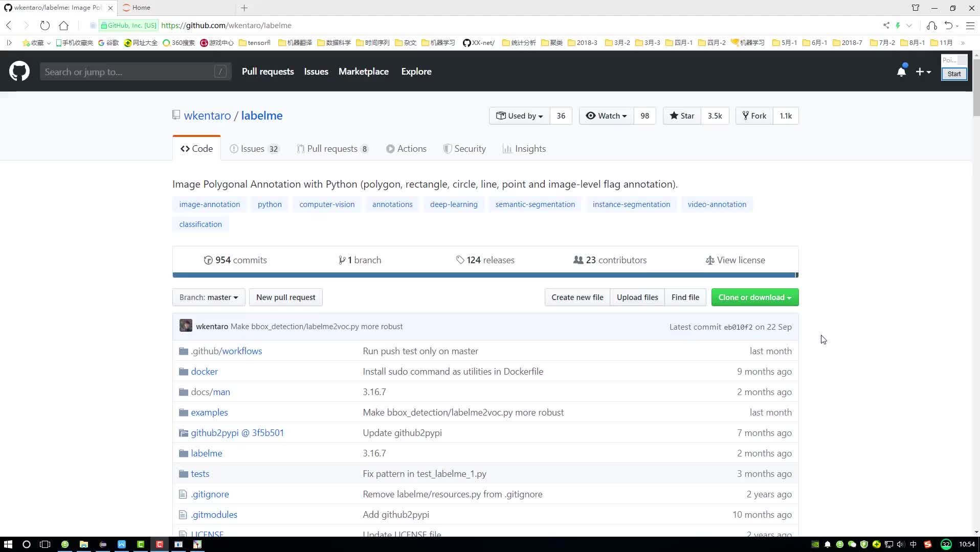Viewport: 980px width, 552px height.
Task: Click the language stats color bar
Action: point(485,275)
